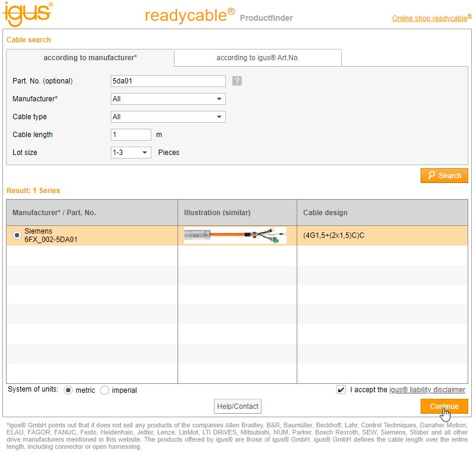Switch to the according to manufacturer tab
The height and width of the screenshot is (453, 476).
90,58
